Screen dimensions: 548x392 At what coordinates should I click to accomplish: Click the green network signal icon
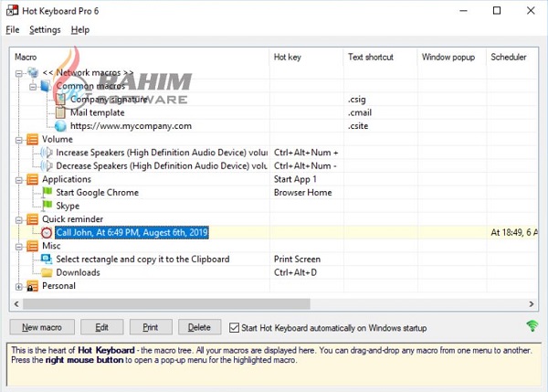tap(532, 326)
